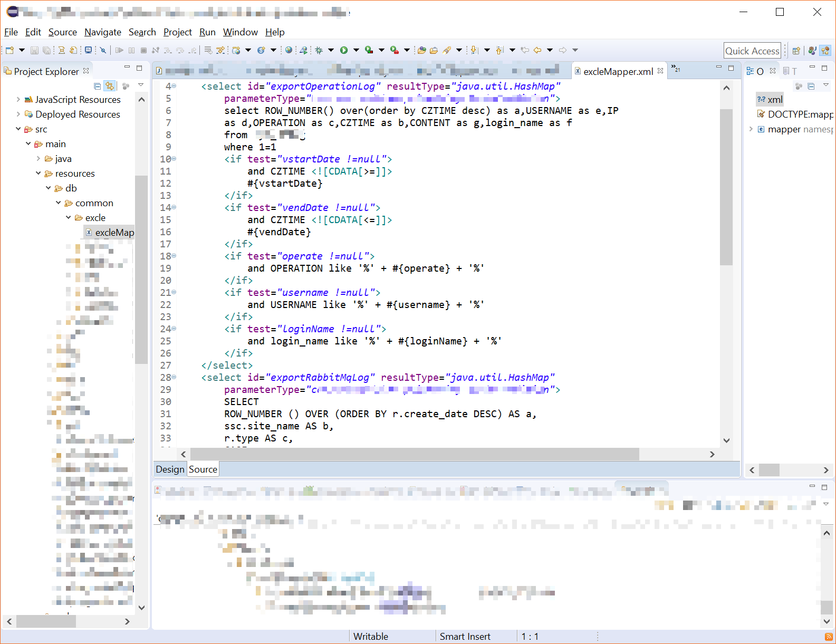Open the Run button dropdown arrow
Viewport: 836px width, 644px height.
[356, 50]
